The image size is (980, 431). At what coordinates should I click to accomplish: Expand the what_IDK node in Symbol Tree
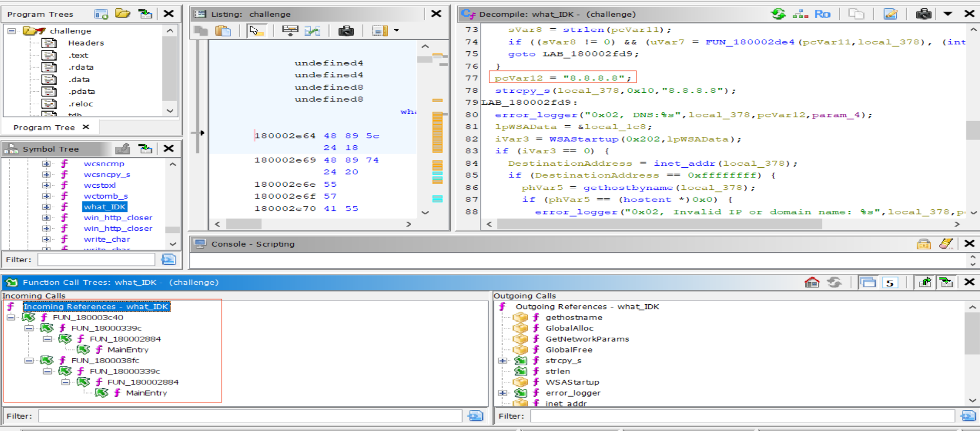click(46, 207)
